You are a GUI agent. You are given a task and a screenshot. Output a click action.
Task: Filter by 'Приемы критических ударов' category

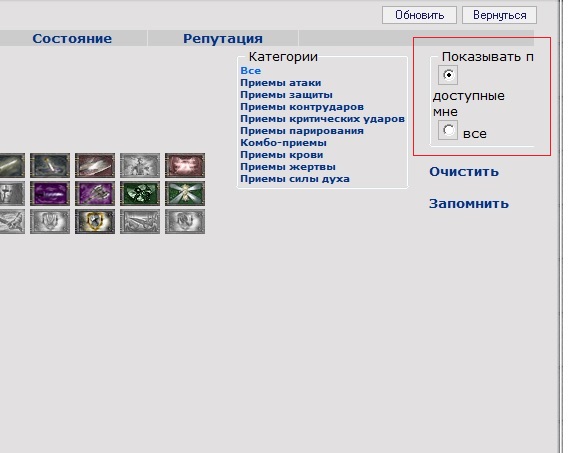click(x=322, y=119)
